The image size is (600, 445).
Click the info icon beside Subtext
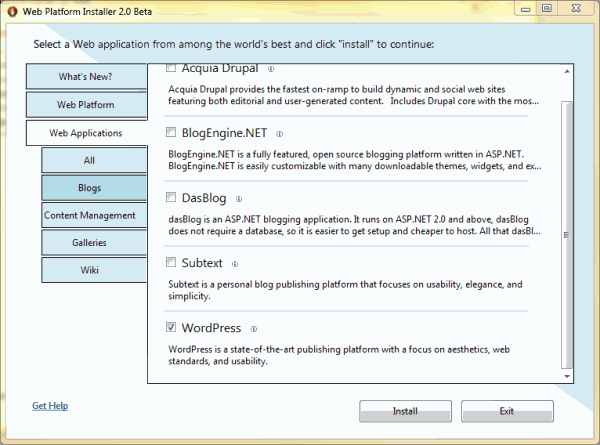(235, 264)
